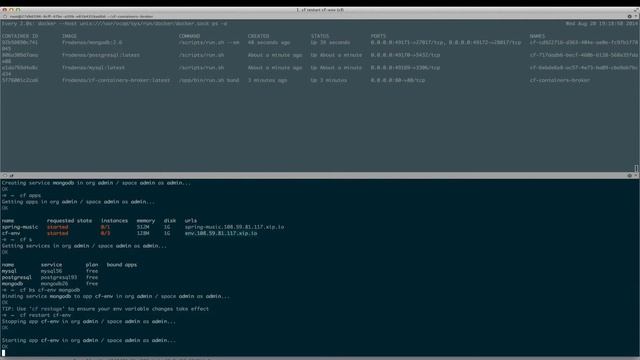The width and height of the screenshot is (640, 360).
Task: Click the green zoom button of the terminal window
Action: point(18,10)
